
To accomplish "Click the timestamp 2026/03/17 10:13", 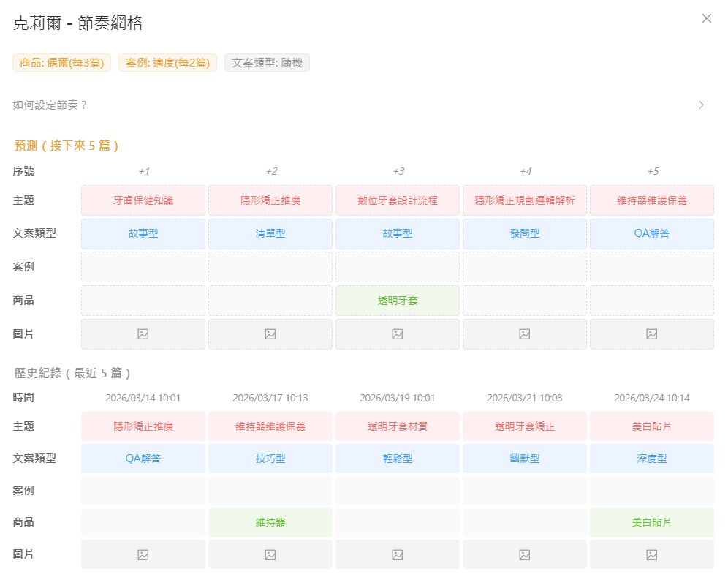I will [x=270, y=398].
